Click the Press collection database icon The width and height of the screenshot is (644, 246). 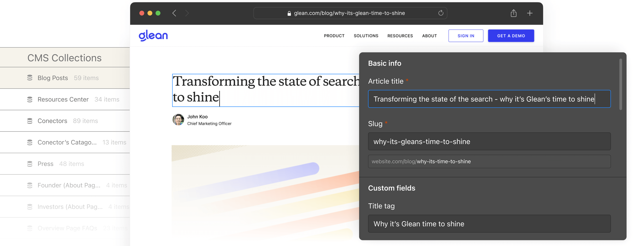[x=30, y=164]
